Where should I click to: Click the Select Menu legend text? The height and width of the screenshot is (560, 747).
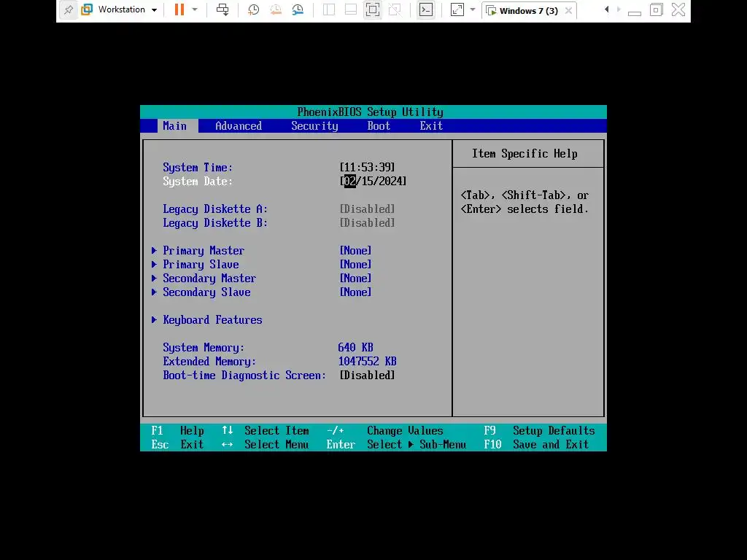click(x=276, y=444)
